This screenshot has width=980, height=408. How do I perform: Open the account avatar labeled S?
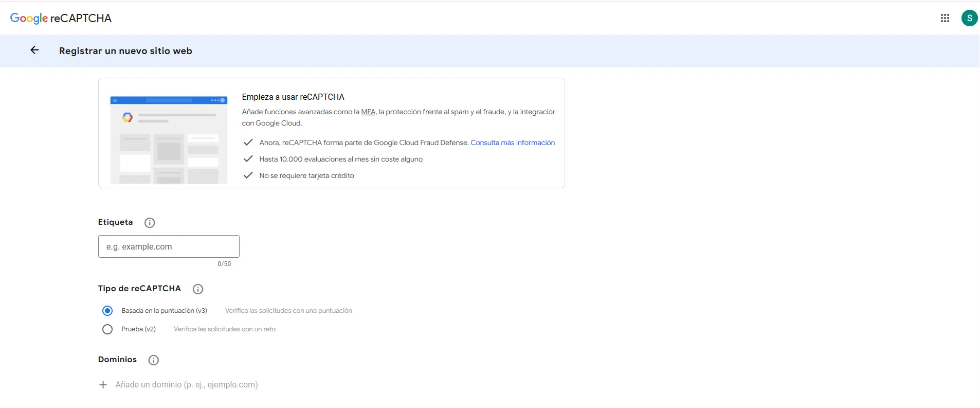coord(969,18)
